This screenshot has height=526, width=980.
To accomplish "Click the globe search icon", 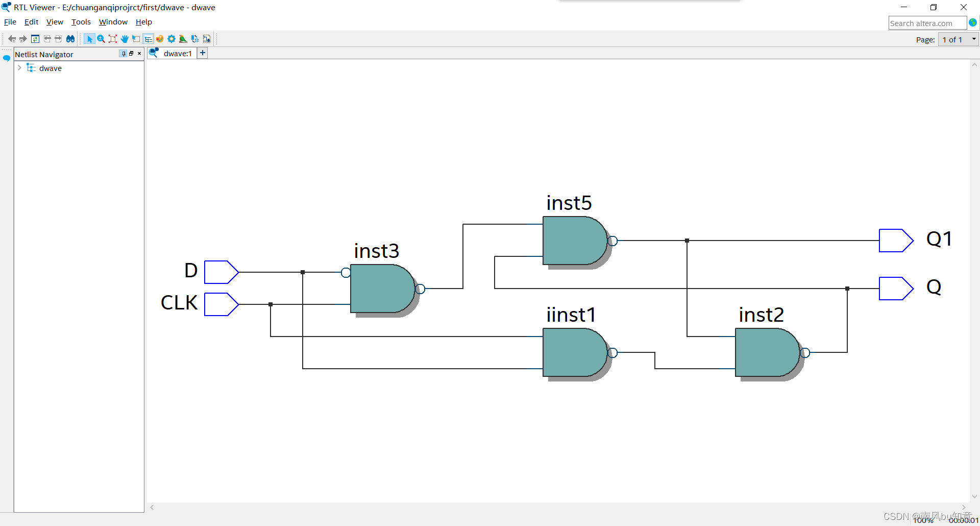I will point(973,22).
